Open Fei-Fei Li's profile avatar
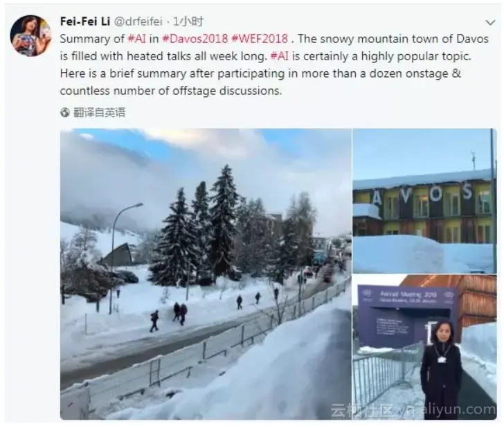Viewport: 504px width, 426px height. [x=31, y=35]
